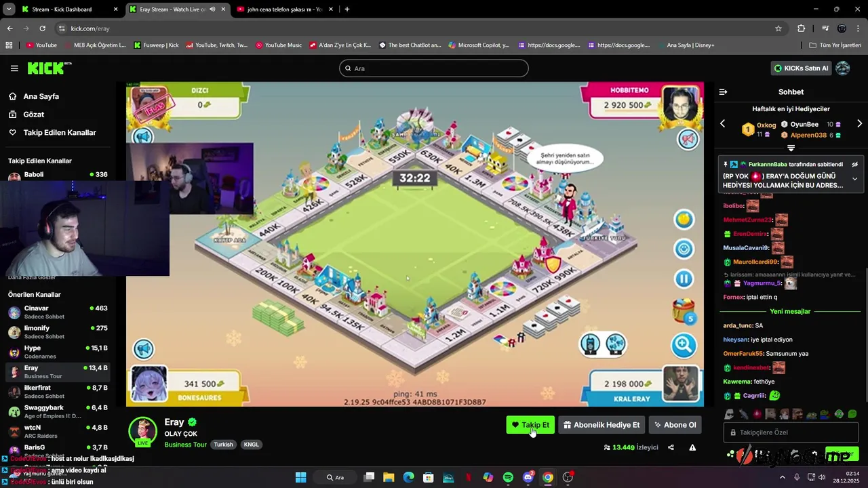
Task: Open Hype Codenames channel
Action: (x=58, y=352)
